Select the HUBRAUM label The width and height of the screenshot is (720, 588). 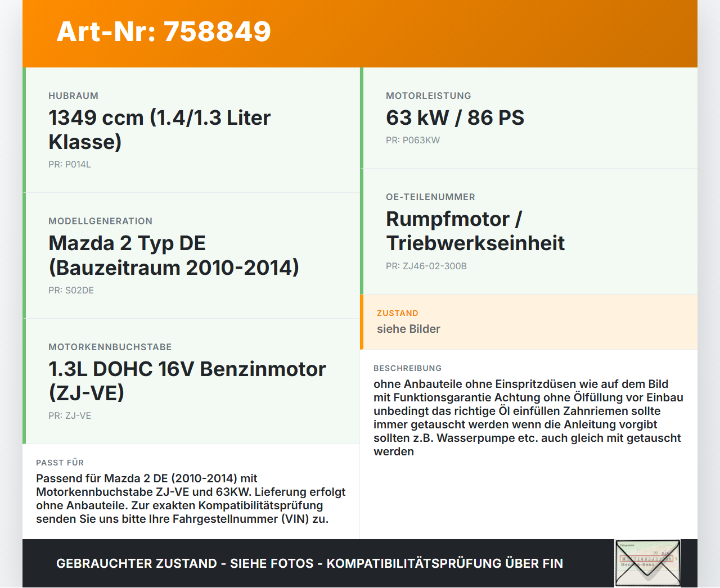click(x=73, y=96)
